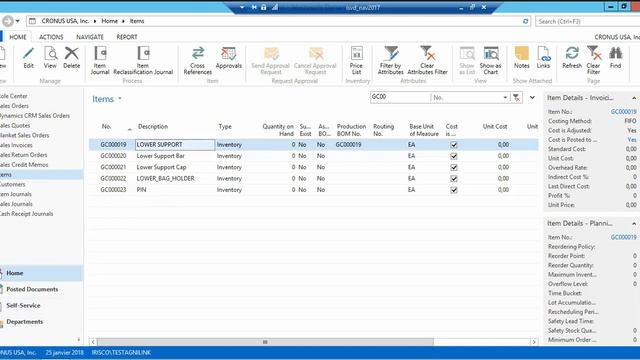Click the Send Approval Request icon
The image size is (640, 360).
[271, 53]
